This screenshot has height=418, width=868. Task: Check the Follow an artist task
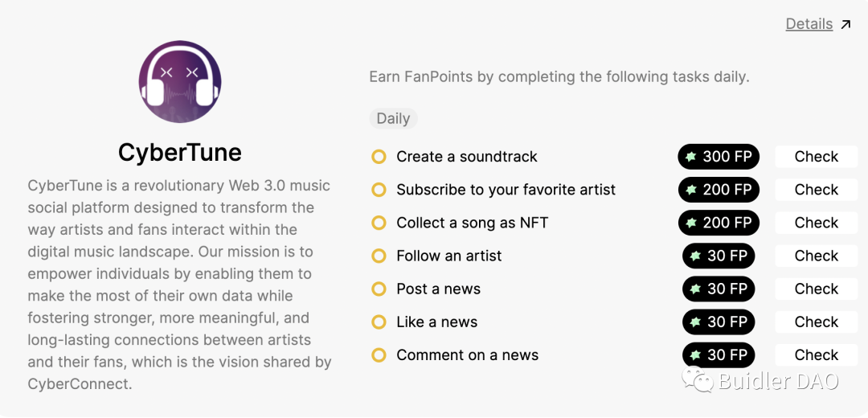click(816, 256)
